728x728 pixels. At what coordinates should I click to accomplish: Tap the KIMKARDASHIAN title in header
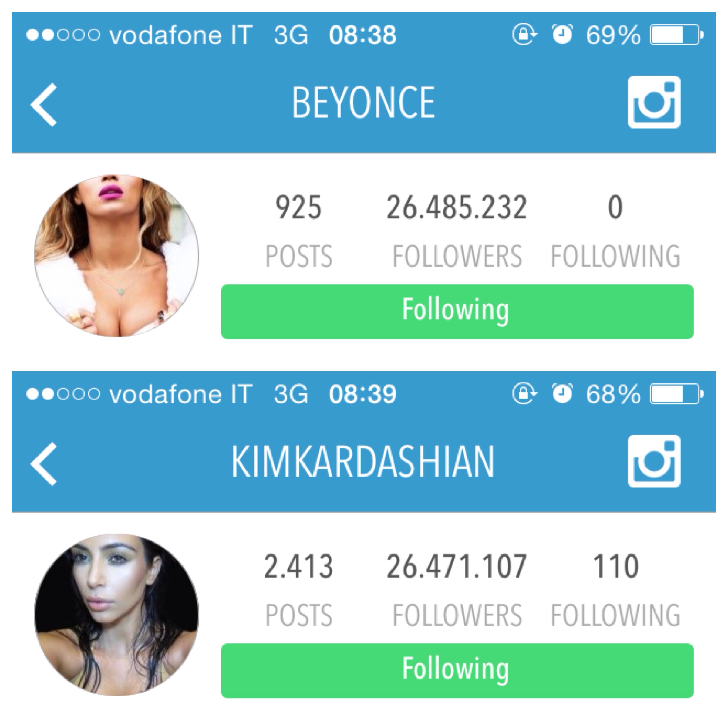(x=362, y=461)
